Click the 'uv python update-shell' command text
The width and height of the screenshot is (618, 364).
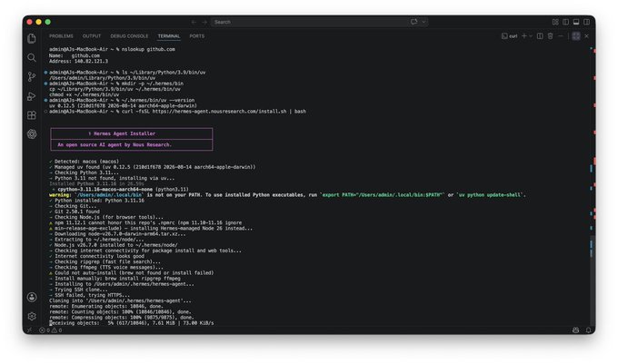(x=490, y=195)
